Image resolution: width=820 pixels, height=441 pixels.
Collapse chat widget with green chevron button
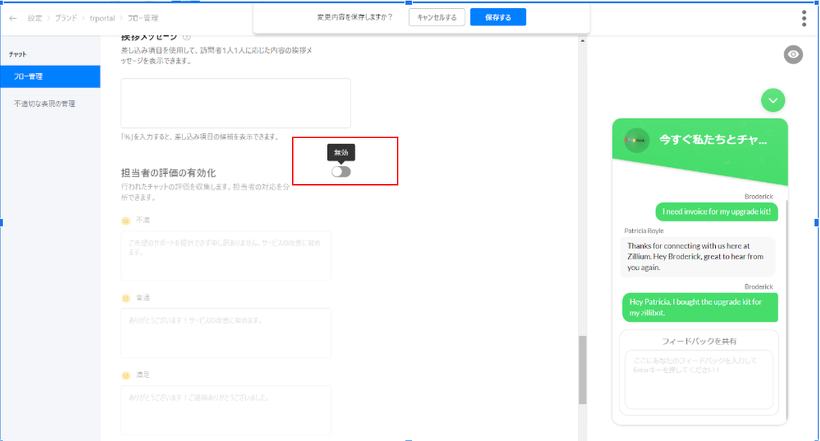coord(772,100)
